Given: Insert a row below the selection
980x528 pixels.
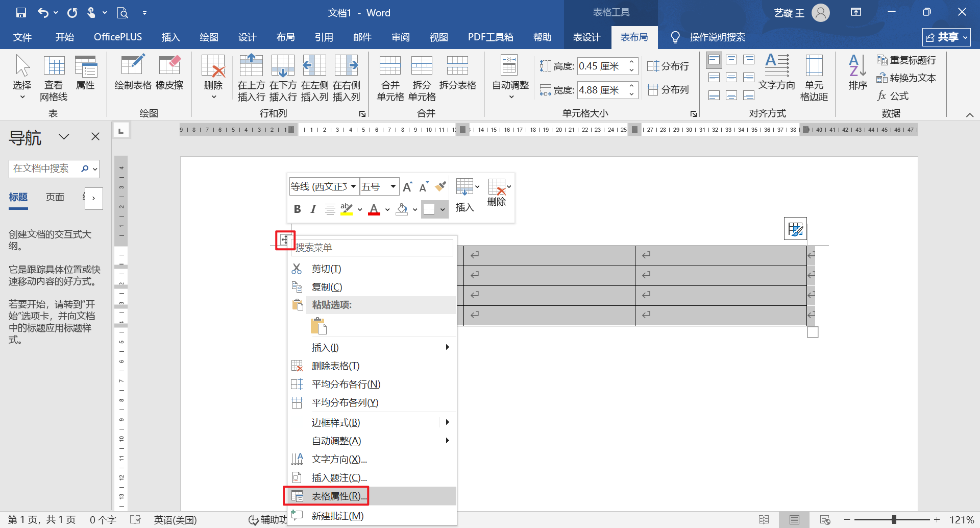Looking at the screenshot, I should [283, 78].
